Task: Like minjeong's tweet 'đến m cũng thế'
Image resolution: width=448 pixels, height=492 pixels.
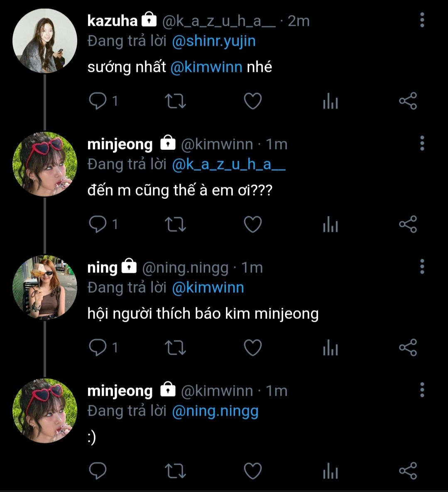Action: (253, 224)
